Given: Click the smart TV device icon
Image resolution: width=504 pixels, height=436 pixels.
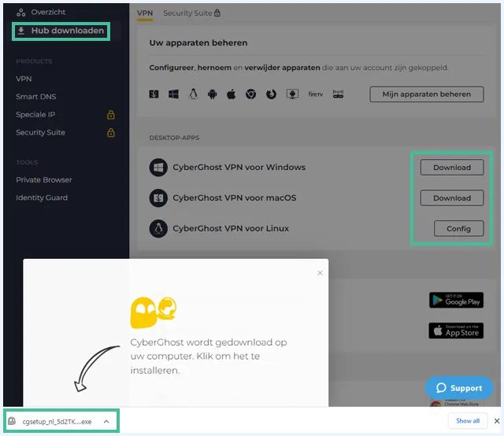Looking at the screenshot, I should (x=292, y=94).
